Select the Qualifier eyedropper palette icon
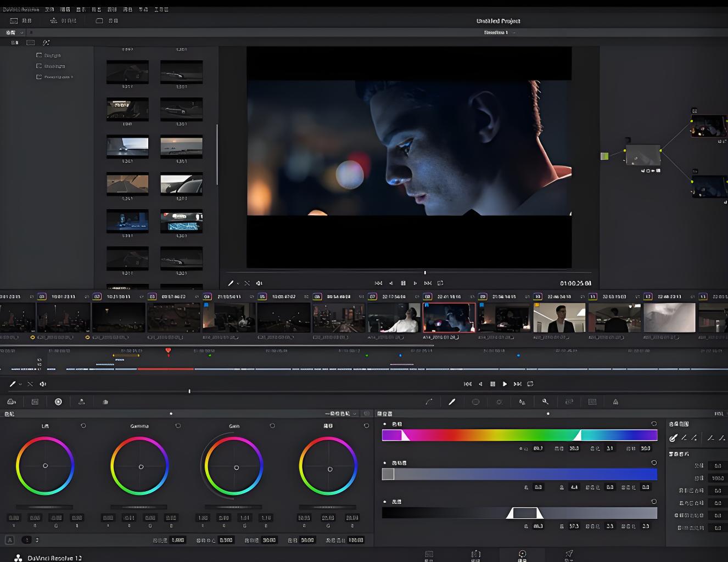 point(452,402)
